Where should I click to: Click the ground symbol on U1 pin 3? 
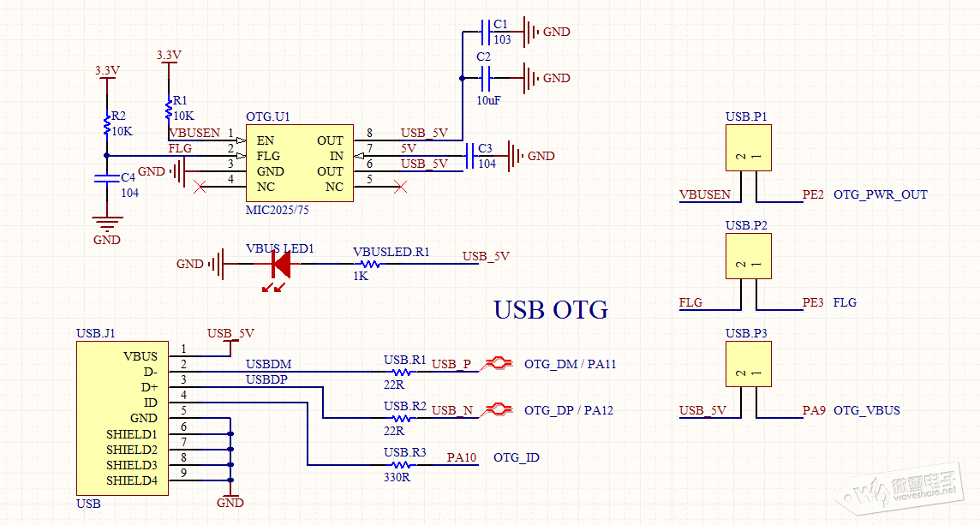177,171
